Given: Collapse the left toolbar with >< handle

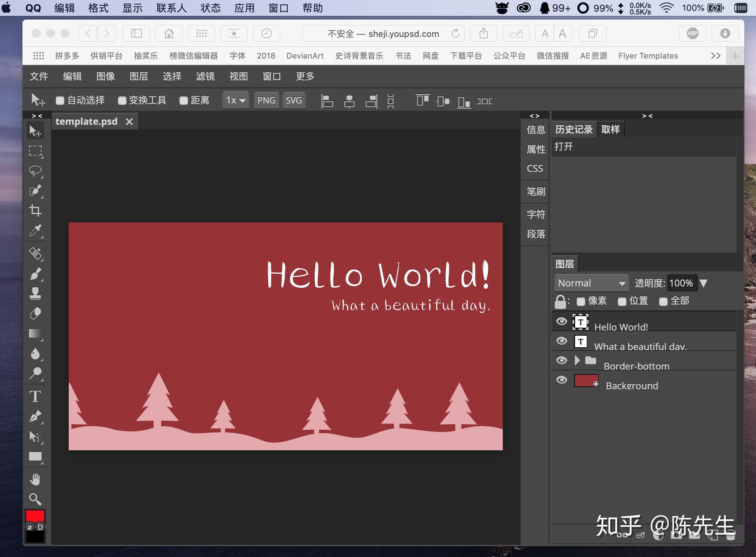Looking at the screenshot, I should pos(37,116).
